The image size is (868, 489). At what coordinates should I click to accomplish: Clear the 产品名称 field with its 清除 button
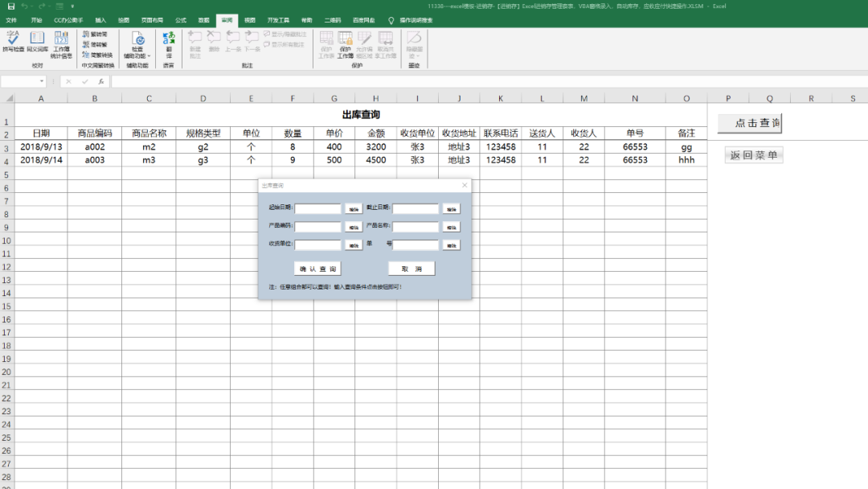[451, 227]
